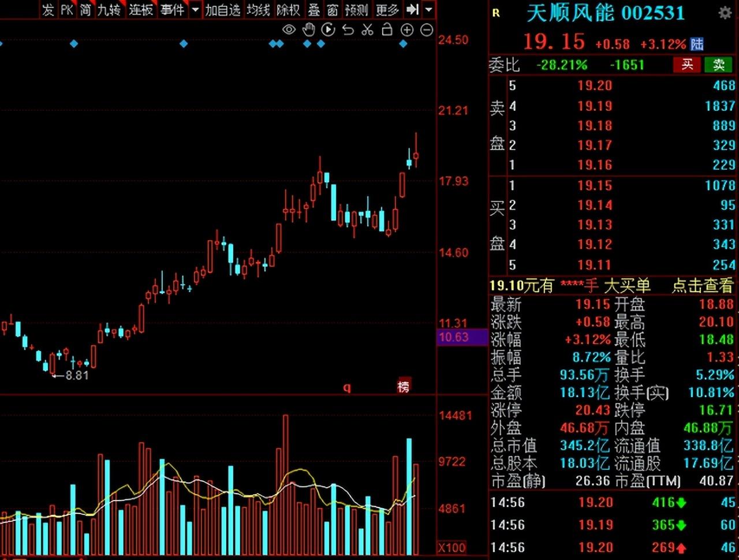Zoom out with the minus circle icon
739x560 pixels.
pyautogui.click(x=427, y=29)
